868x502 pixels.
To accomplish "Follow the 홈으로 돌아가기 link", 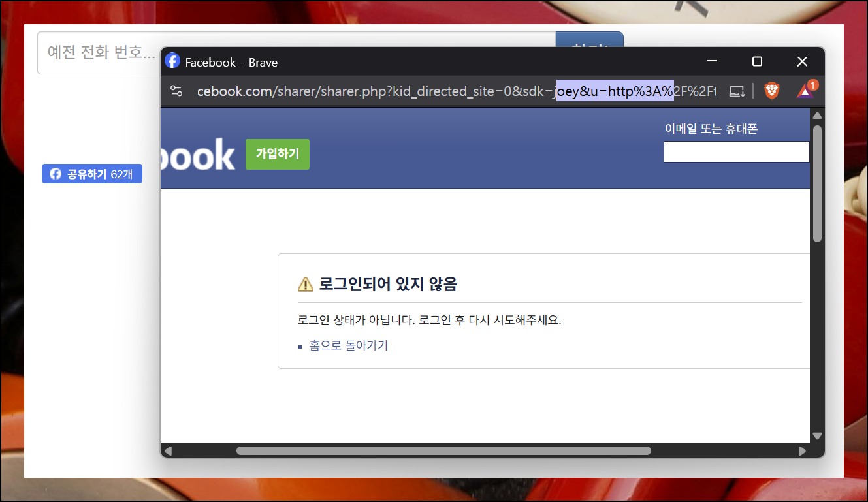I will 349,345.
